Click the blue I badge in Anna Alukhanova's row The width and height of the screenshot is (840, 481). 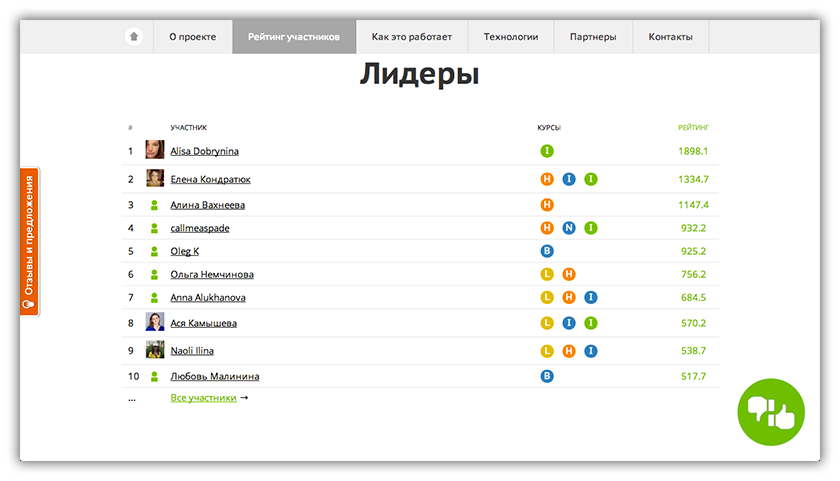591,297
